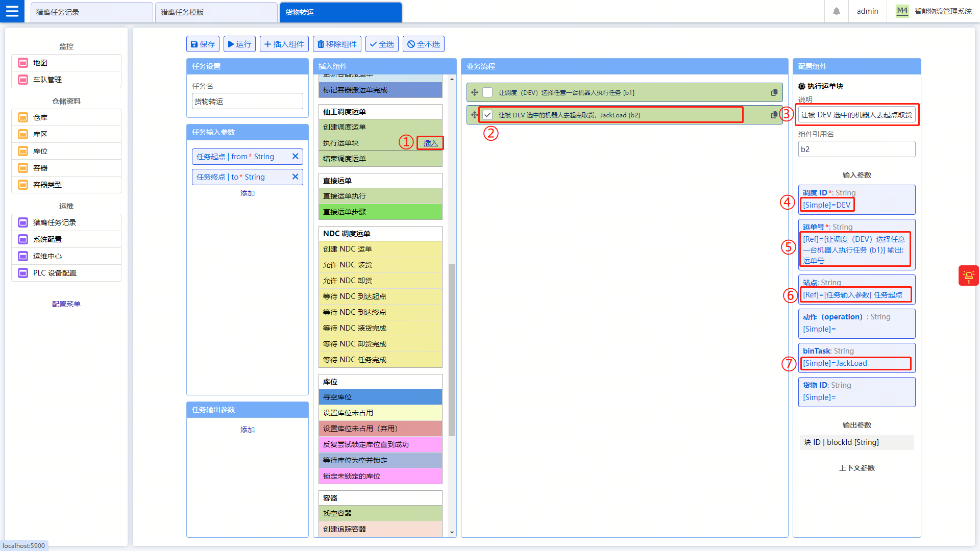Remove the 任务终点 parameter with X
The image size is (980, 551).
click(295, 177)
